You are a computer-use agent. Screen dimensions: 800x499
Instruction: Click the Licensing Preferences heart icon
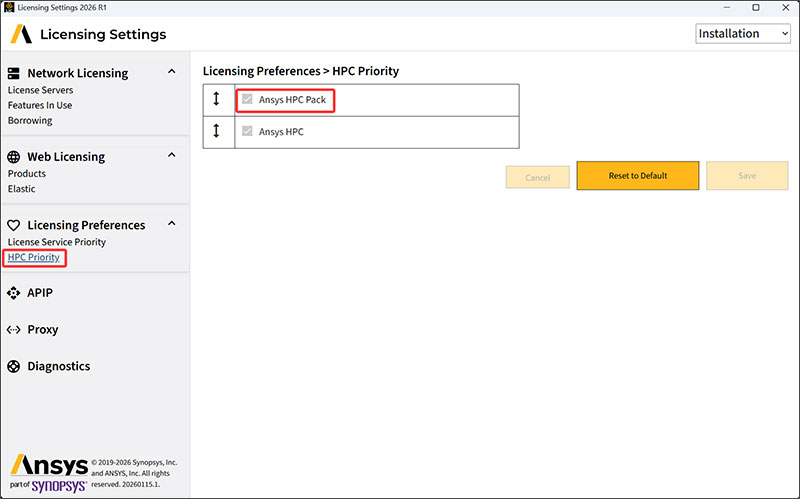(14, 226)
